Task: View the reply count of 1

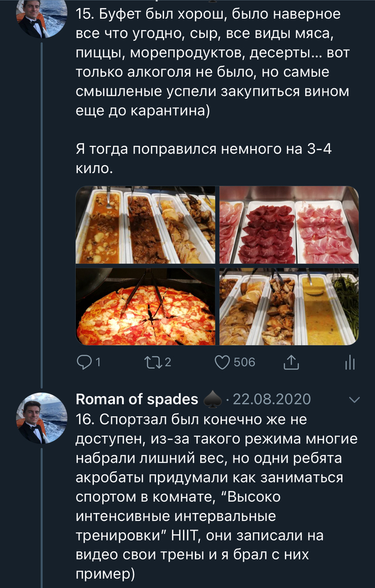Action: 97,363
